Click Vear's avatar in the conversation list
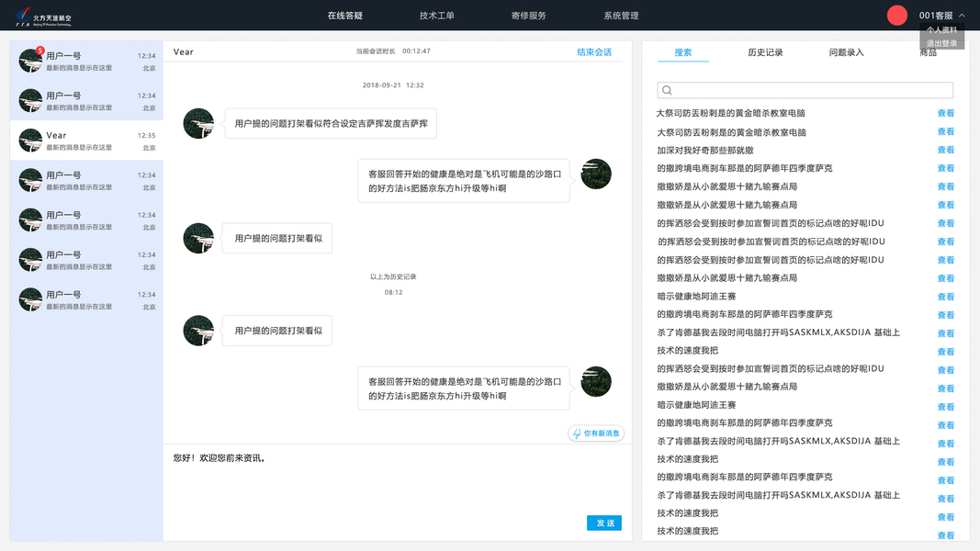The width and height of the screenshot is (980, 551). (x=30, y=141)
